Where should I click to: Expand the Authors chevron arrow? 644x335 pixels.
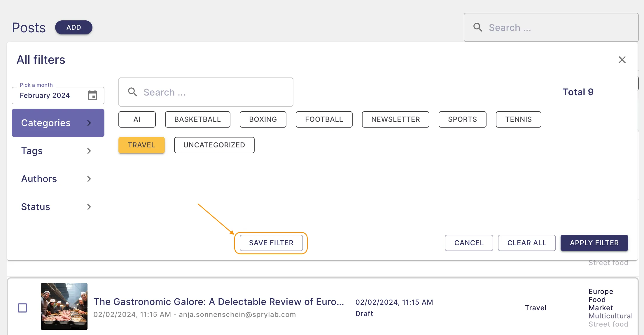coord(89,179)
